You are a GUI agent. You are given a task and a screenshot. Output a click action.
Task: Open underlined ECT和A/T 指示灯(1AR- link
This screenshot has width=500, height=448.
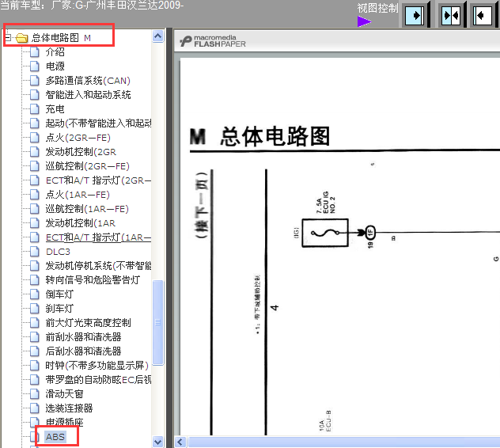pos(98,237)
